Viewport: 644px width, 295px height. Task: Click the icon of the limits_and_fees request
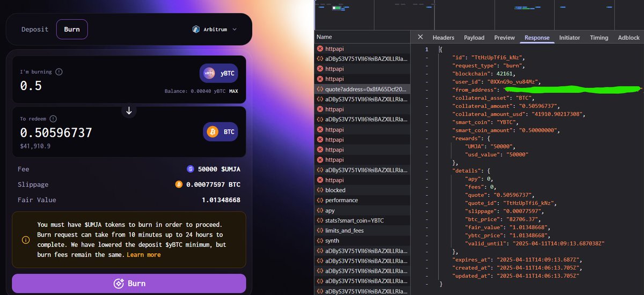point(320,231)
